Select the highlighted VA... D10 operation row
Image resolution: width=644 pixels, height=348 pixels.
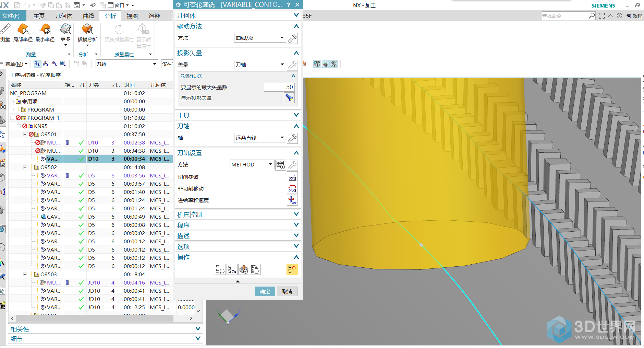pos(91,159)
